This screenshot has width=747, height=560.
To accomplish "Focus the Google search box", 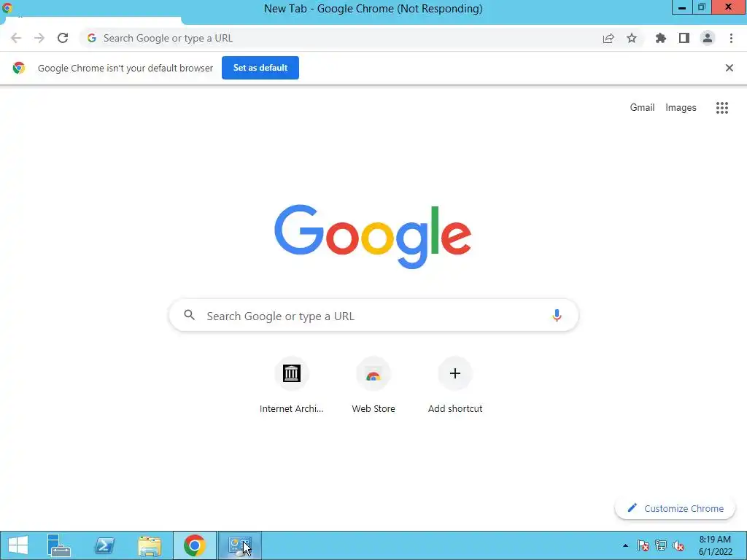I will click(373, 315).
